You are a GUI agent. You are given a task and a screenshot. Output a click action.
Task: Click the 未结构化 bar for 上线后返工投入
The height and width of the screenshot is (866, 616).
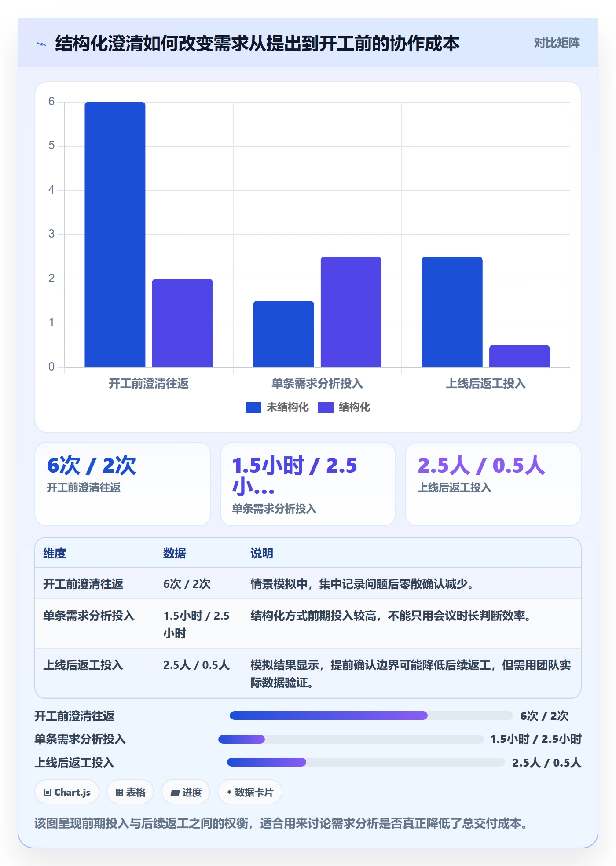(x=452, y=312)
